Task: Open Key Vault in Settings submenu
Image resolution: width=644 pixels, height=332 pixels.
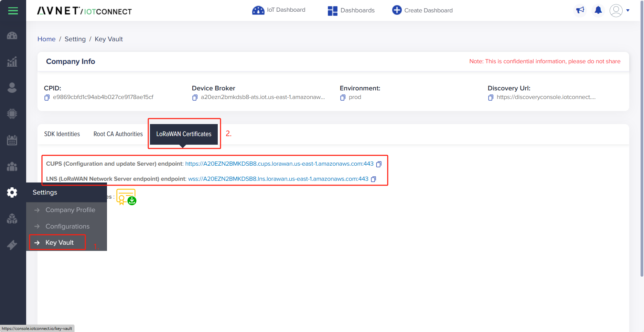Action: 60,243
